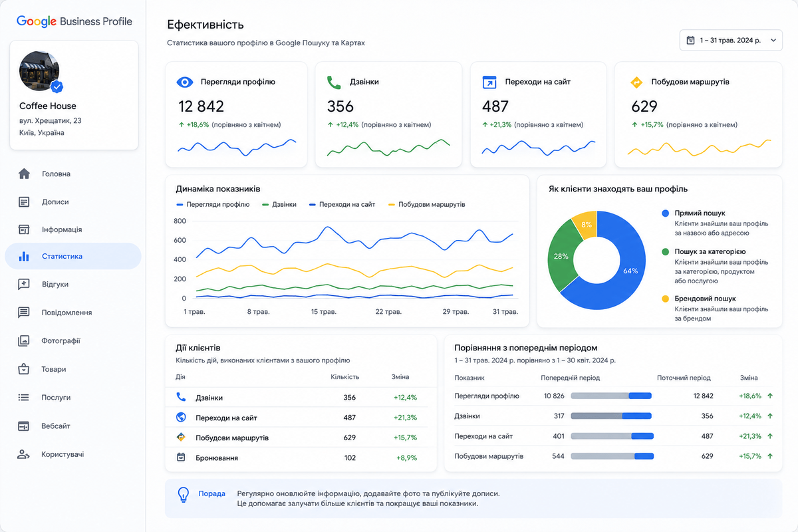
Task: Click the phone icon in Дзвінки table row
Action: point(181,397)
